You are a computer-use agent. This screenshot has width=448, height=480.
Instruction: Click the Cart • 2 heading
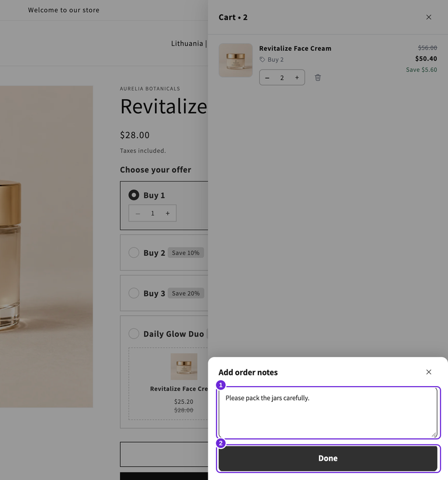233,17
